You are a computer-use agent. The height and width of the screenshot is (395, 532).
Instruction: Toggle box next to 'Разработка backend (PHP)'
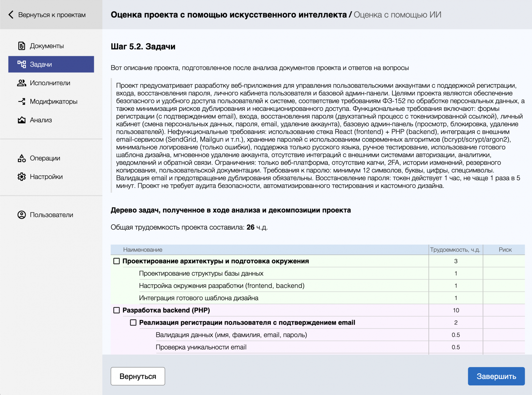(x=117, y=310)
